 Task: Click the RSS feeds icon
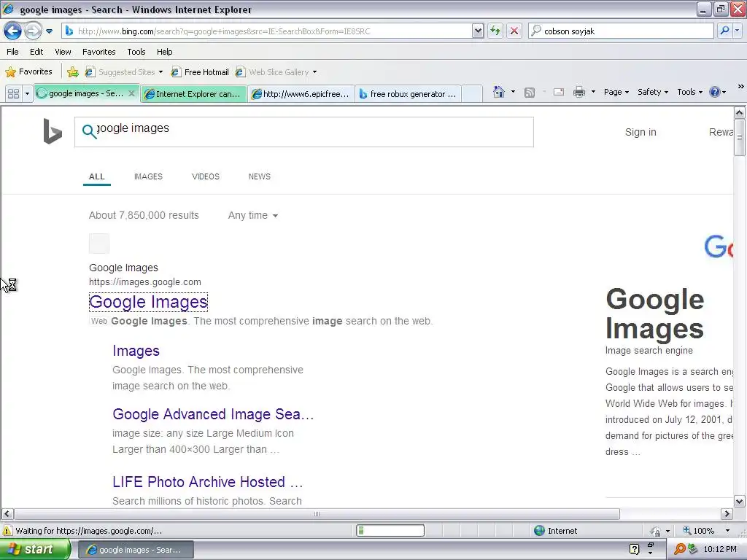[530, 93]
